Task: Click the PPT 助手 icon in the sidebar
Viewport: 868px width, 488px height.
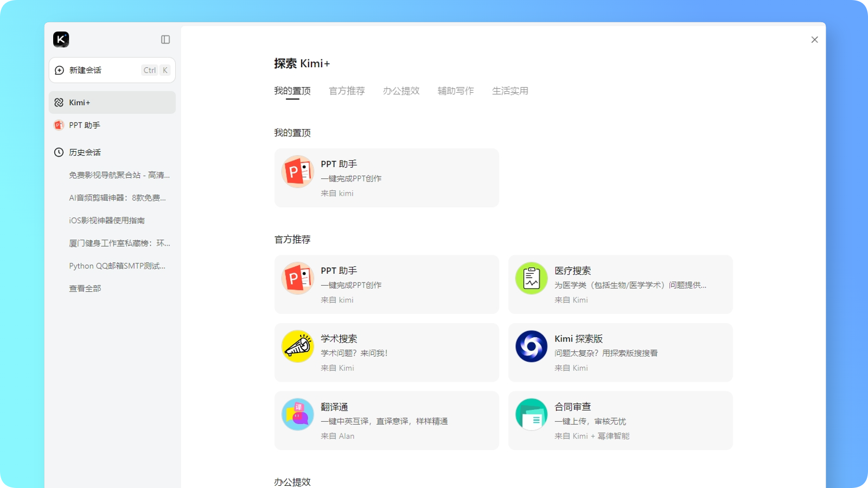Action: (x=59, y=125)
